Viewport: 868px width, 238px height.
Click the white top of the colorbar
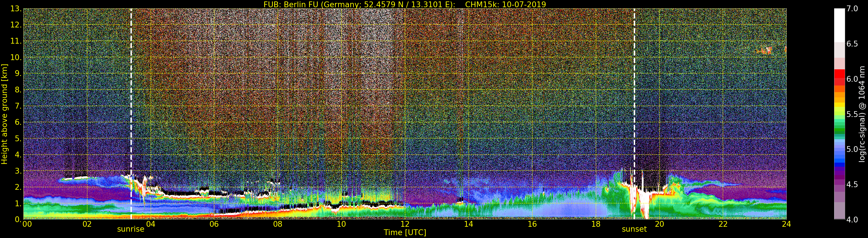pos(839,24)
